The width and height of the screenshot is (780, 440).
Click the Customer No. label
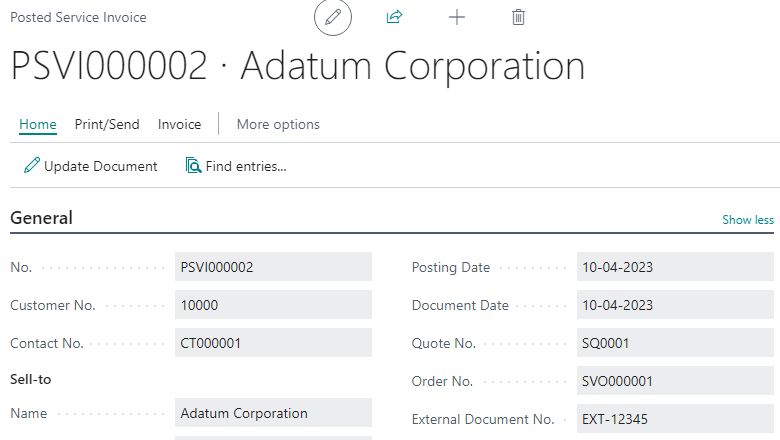click(53, 305)
